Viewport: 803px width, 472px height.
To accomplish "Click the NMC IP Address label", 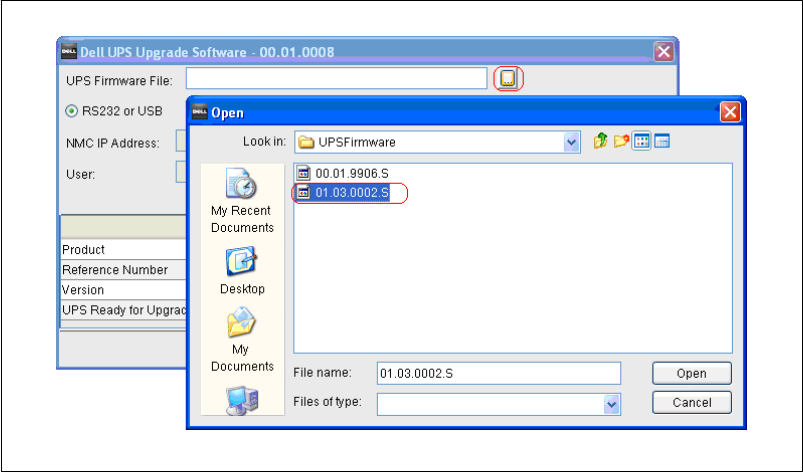I will pyautogui.click(x=113, y=143).
